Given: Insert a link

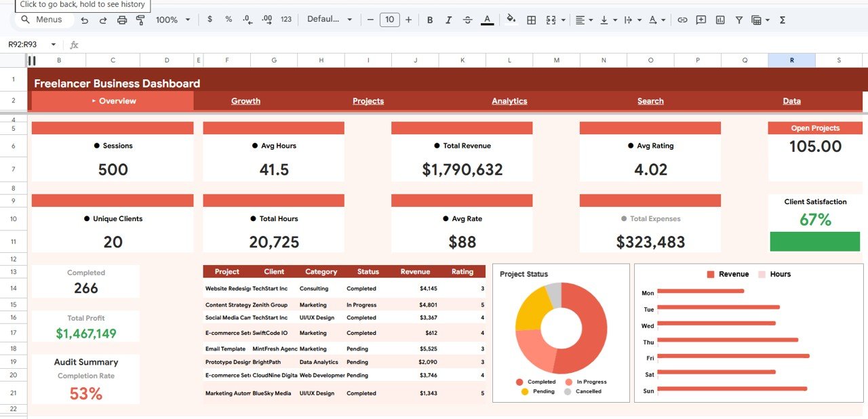Looking at the screenshot, I should [682, 20].
